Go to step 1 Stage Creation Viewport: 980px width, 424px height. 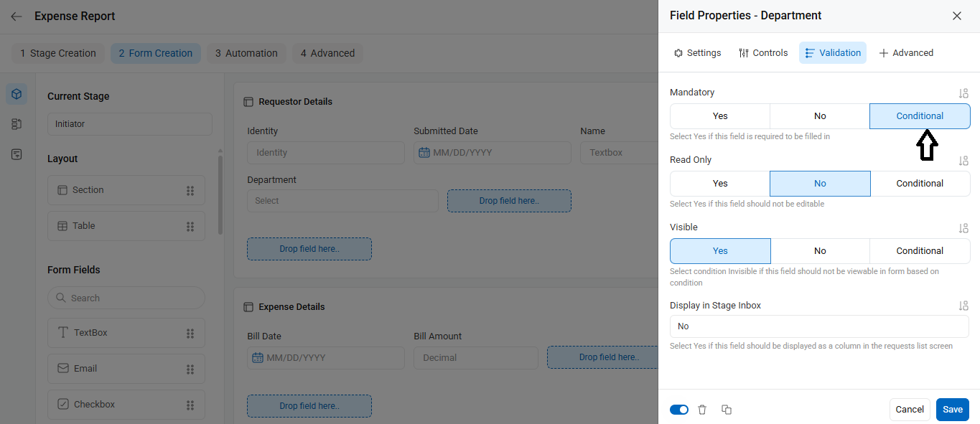58,53
